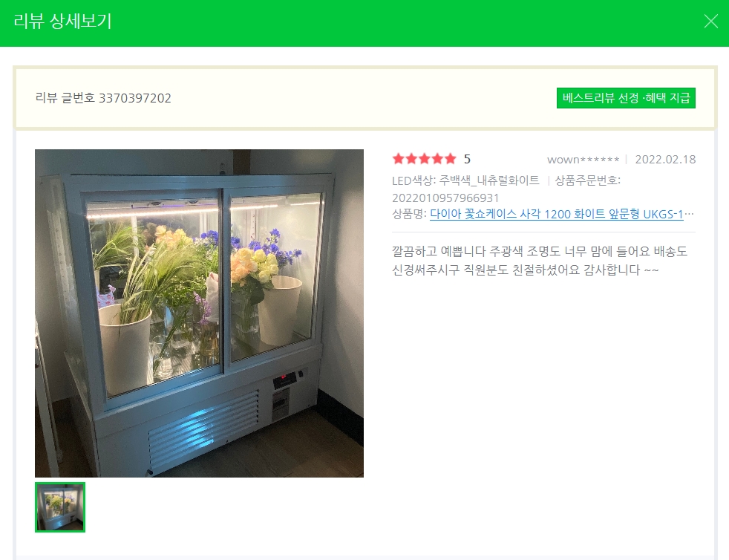This screenshot has height=560, width=729.
Task: Click the order number 202201095796​6931
Action: point(445,198)
